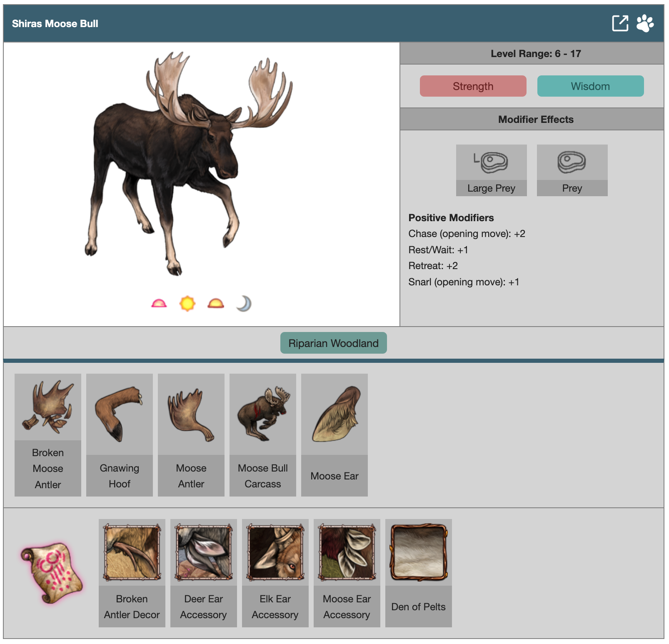Select the Wisdom stat button
This screenshot has height=644, width=669.
coord(590,86)
